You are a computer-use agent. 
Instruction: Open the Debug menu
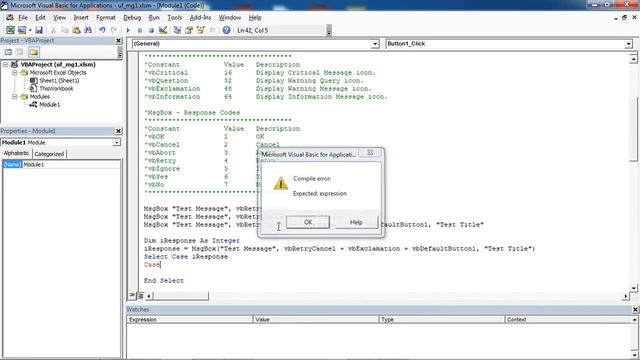click(132, 18)
